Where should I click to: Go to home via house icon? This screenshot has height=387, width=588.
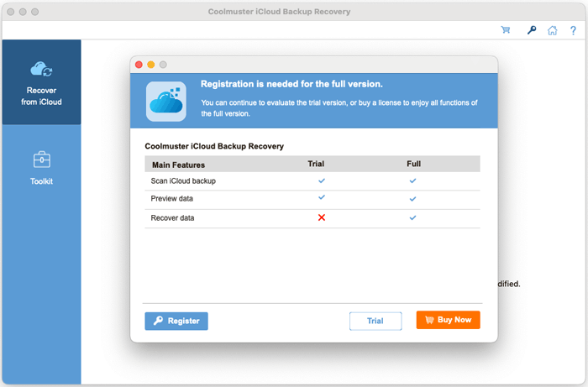[553, 30]
